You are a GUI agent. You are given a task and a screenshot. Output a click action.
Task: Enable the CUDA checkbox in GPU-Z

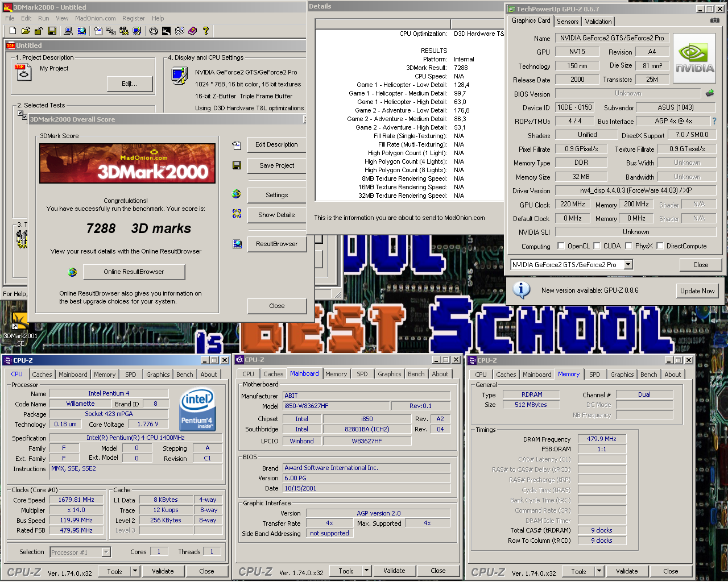click(x=597, y=246)
